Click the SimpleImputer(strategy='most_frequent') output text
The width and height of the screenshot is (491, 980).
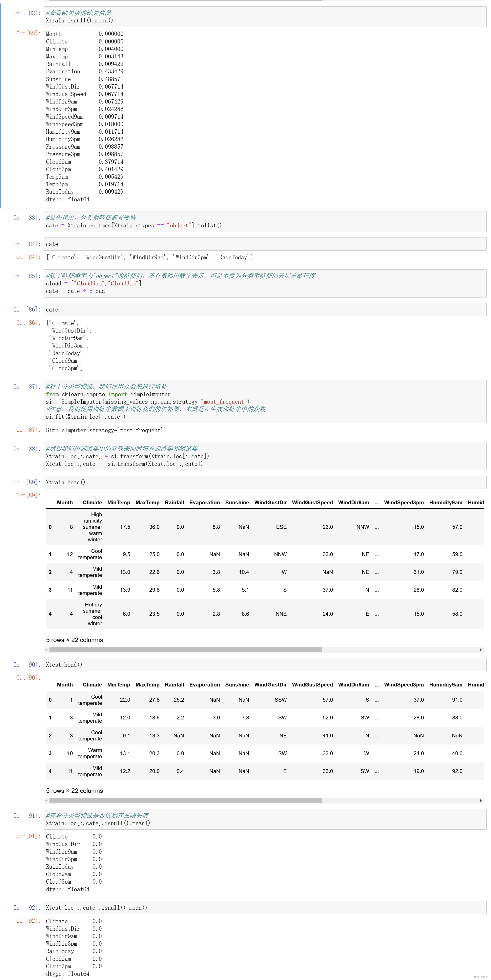pyautogui.click(x=106, y=430)
